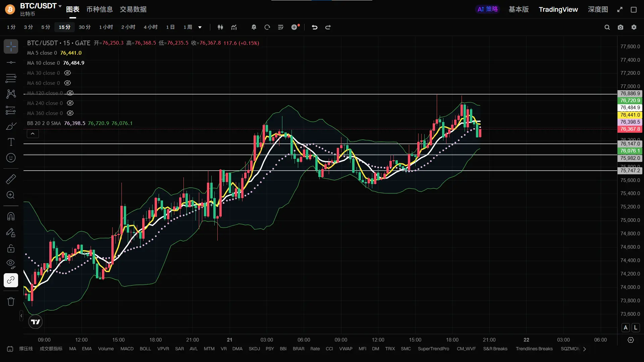Collapse the indicator legend chevron
This screenshot has width=644, height=362.
tap(33, 134)
